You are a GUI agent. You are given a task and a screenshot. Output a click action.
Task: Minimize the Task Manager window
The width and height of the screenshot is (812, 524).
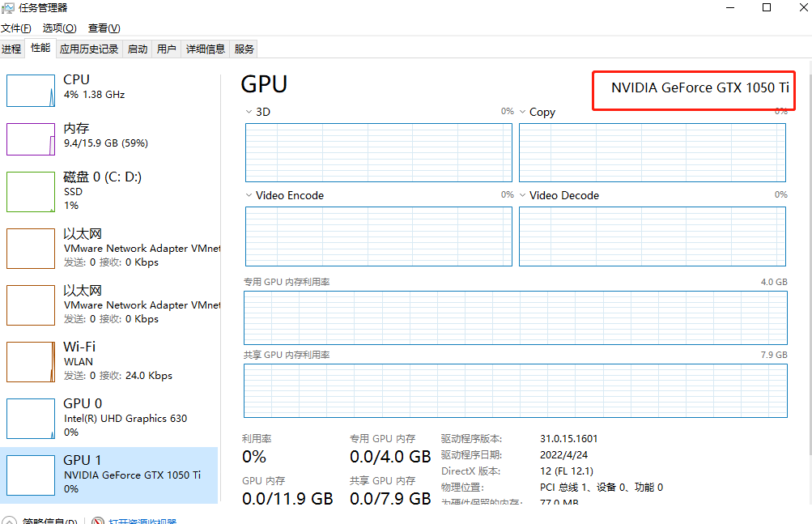coord(730,7)
